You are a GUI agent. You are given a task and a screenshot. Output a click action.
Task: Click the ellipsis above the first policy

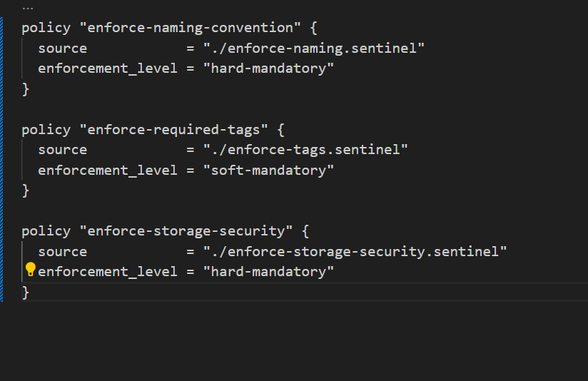pos(28,9)
